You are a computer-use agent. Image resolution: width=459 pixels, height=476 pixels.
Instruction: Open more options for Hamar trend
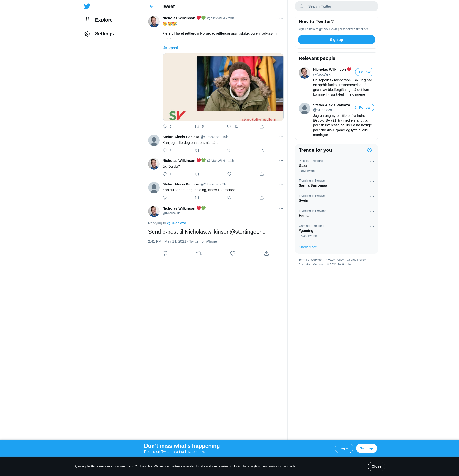tap(372, 211)
